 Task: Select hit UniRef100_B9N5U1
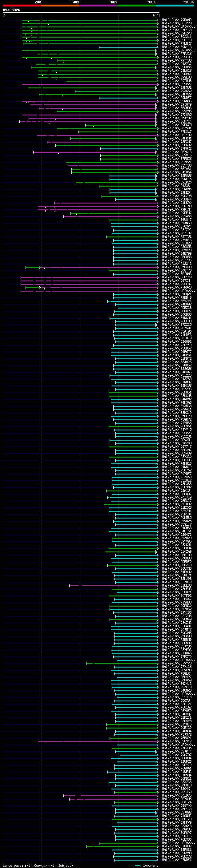(177, 88)
